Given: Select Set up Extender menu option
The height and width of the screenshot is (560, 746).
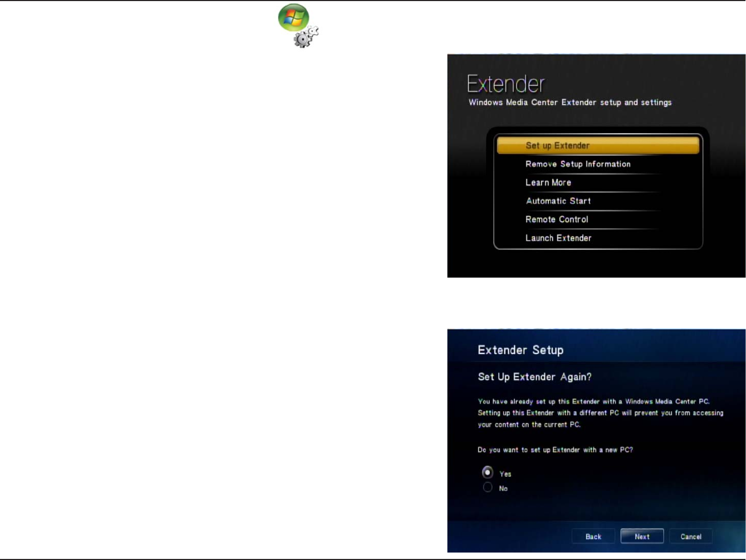Looking at the screenshot, I should coord(598,145).
